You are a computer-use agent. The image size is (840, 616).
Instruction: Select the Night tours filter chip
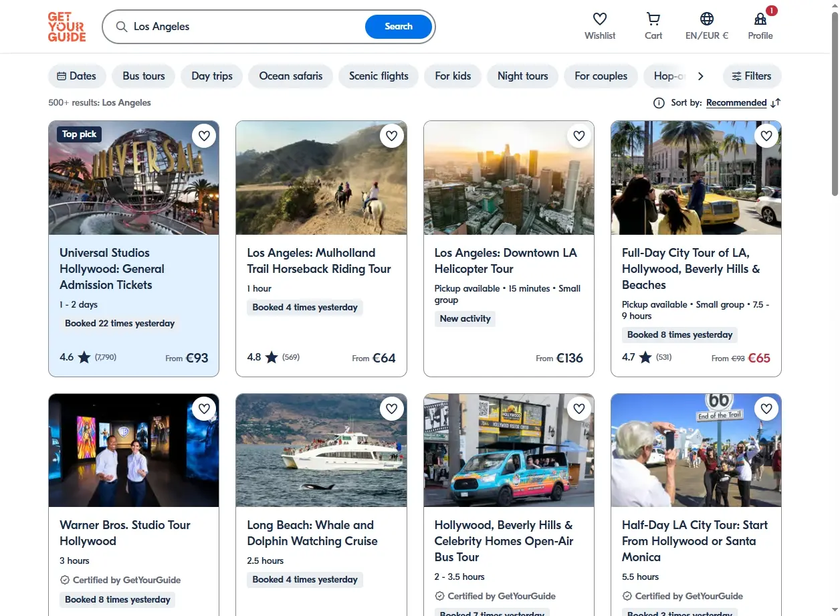(x=522, y=76)
